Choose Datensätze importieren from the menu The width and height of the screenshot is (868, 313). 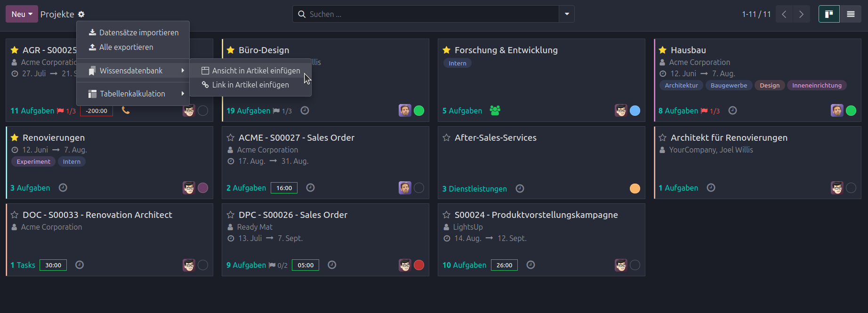point(133,32)
